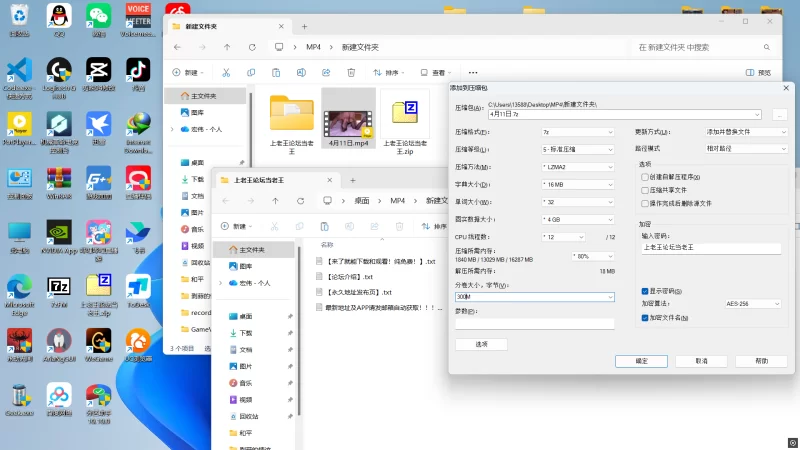Viewport: 800px width, 450px height.
Task: Open the 查看 view menu in the toolbar
Action: click(x=438, y=72)
